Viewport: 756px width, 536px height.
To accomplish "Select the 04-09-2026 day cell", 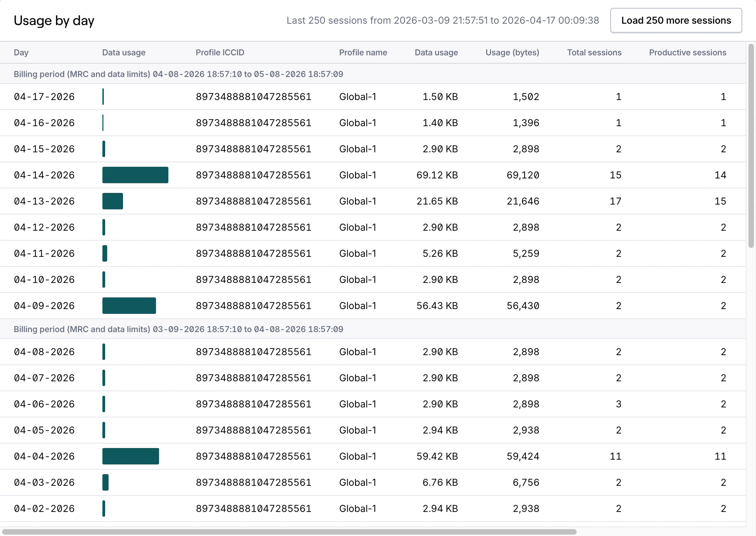I will 44,306.
